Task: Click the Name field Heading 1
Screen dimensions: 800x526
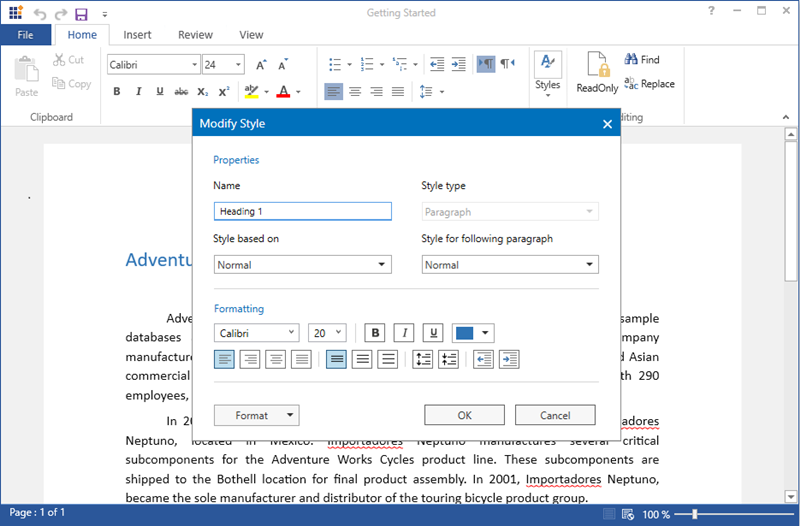Action: (x=303, y=211)
